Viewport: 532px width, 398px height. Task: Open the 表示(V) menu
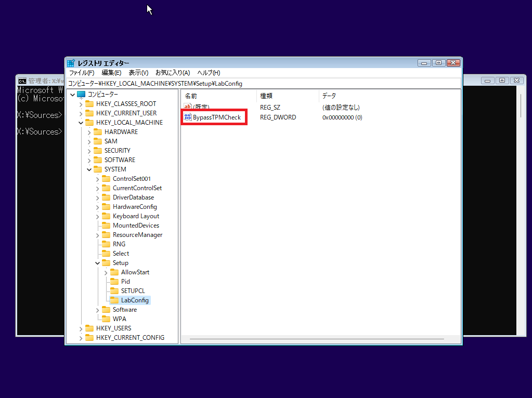(138, 73)
